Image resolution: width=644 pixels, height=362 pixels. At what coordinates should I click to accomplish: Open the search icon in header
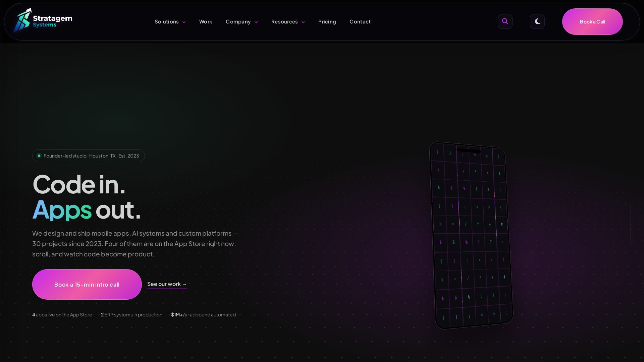(x=505, y=21)
